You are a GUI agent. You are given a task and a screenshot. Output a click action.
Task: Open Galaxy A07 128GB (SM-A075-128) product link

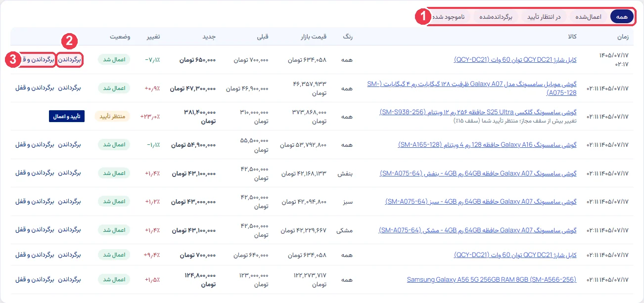(472, 88)
